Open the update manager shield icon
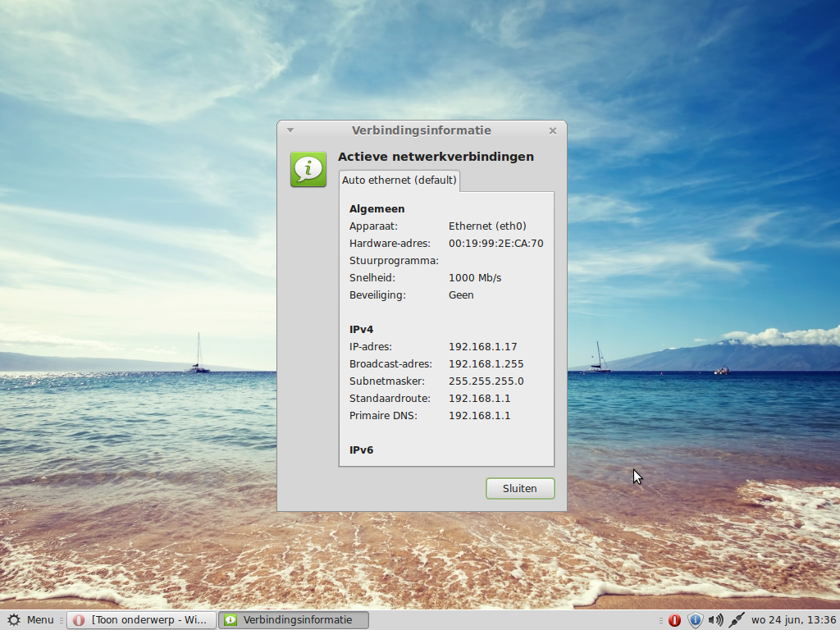The width and height of the screenshot is (840, 630). tap(696, 620)
